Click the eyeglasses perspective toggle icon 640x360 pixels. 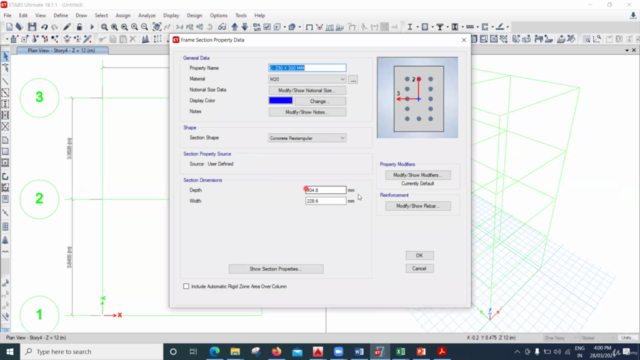coord(222,27)
